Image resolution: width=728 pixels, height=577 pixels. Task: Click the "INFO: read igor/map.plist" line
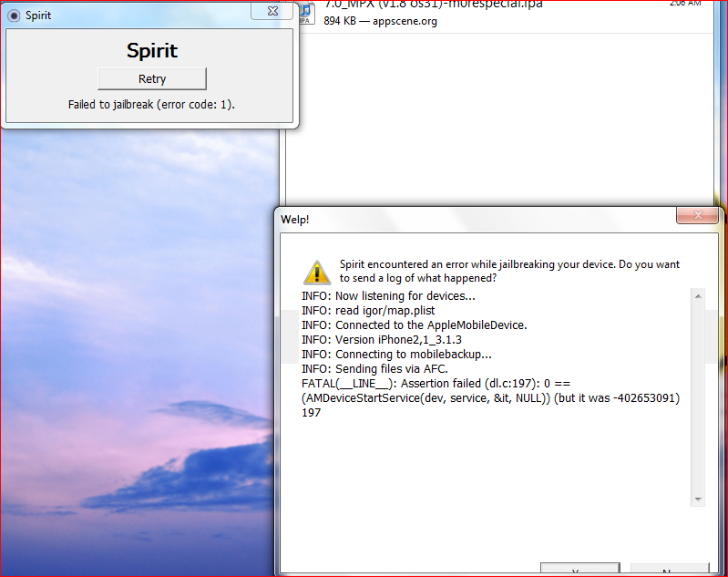coord(368,310)
